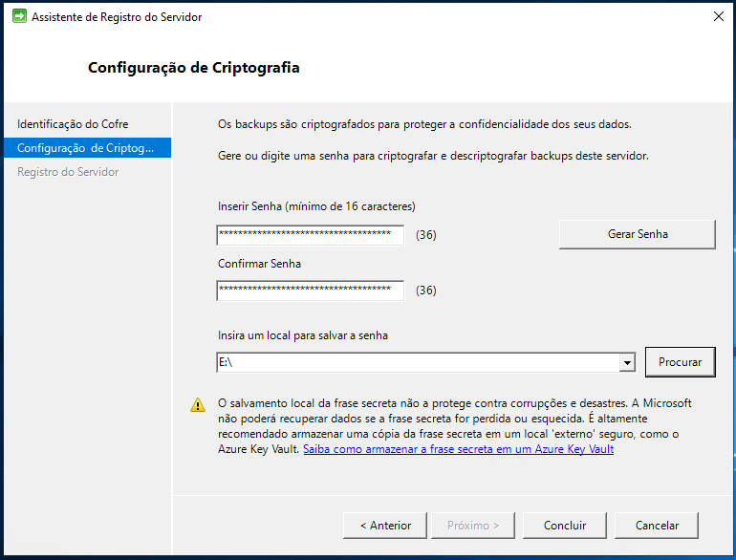
Task: Select the Configuração de Criptog... step
Action: [x=87, y=148]
